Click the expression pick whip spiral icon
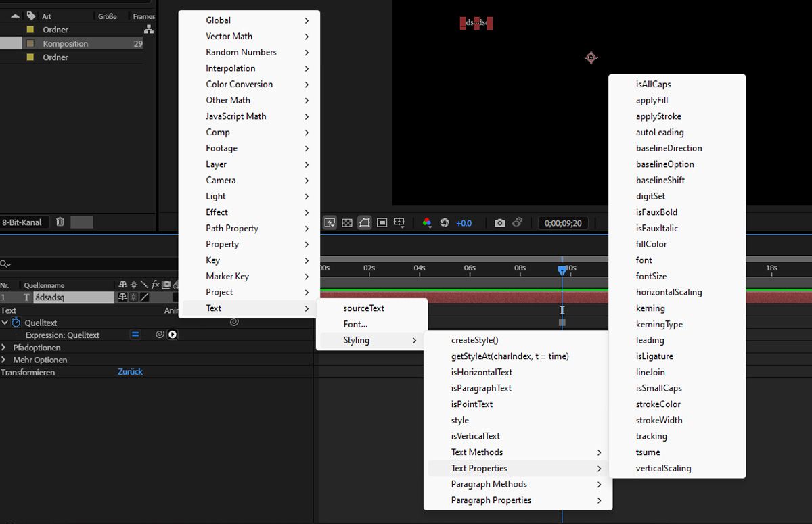The width and height of the screenshot is (812, 524). click(x=160, y=335)
